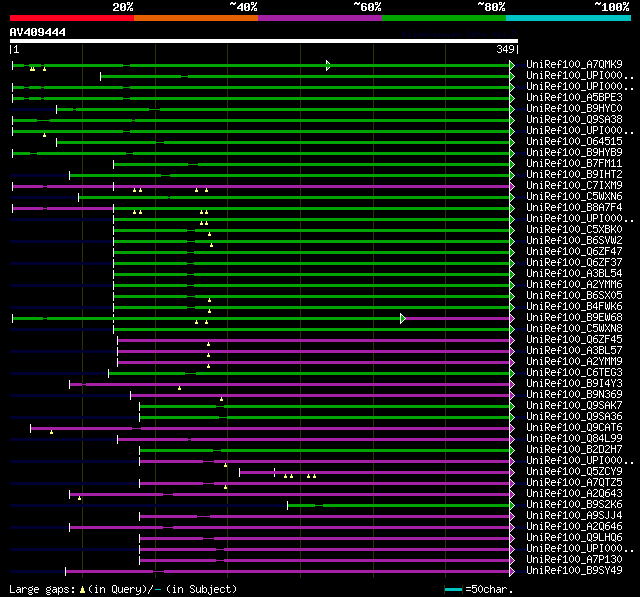The height and width of the screenshot is (597, 640).
Task: Select the UniRef100_C7IXM9 label
Action: (x=574, y=186)
